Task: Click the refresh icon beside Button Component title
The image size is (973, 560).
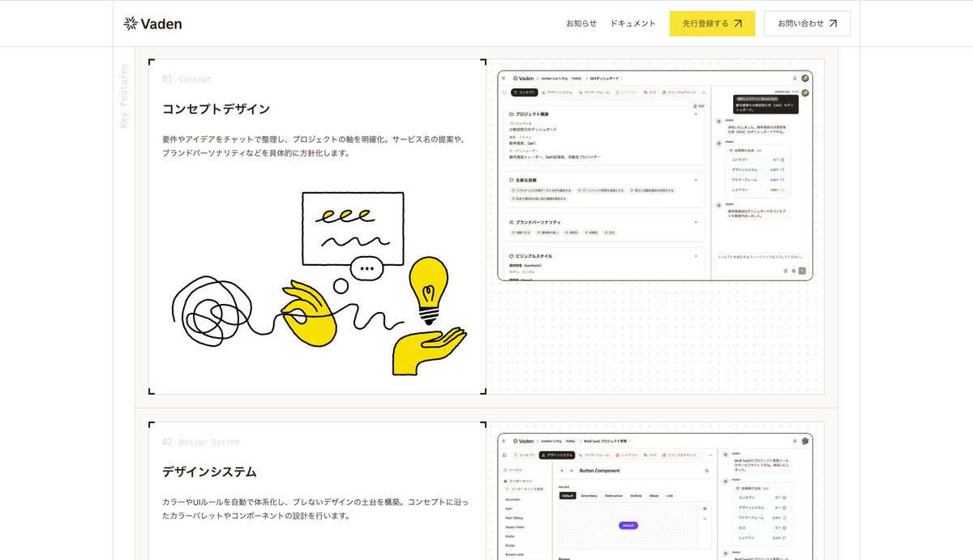Action: (x=706, y=471)
